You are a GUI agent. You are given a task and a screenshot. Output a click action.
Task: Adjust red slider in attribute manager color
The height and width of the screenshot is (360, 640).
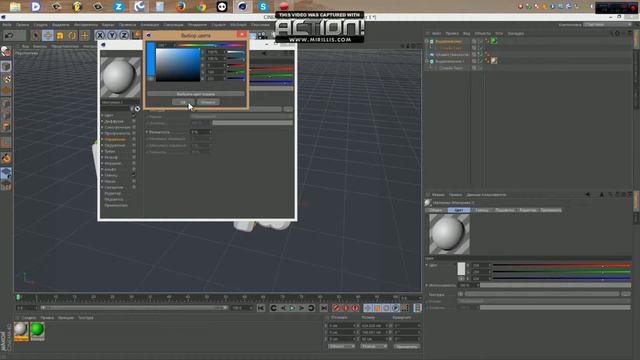coord(562,265)
